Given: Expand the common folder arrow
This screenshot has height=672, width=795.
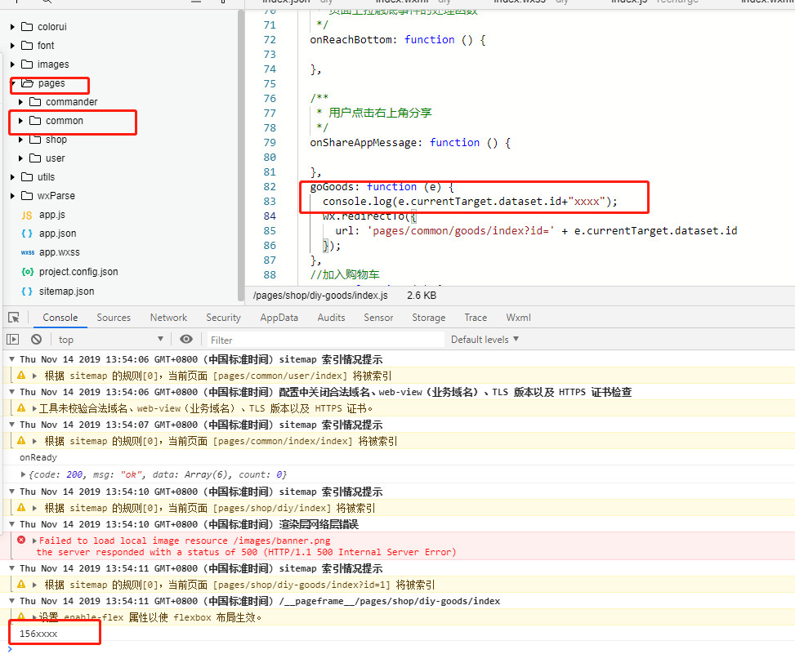Looking at the screenshot, I should point(20,121).
